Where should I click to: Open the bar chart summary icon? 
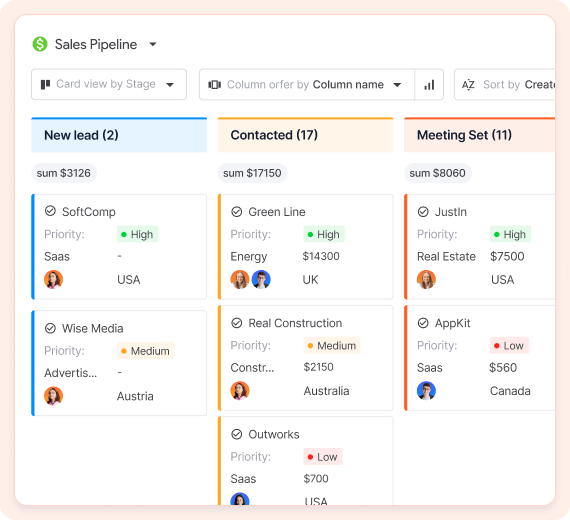[429, 85]
